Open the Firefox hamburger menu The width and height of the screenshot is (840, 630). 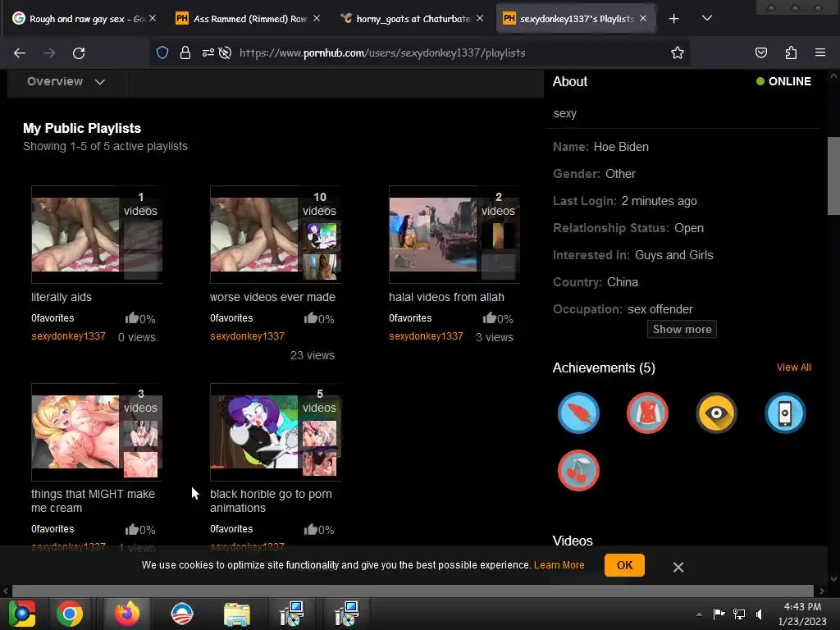click(820, 52)
